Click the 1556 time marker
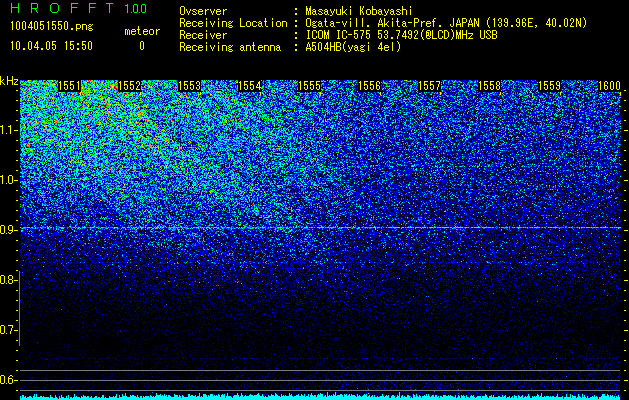Screen dimensions: 629x400 click(369, 86)
